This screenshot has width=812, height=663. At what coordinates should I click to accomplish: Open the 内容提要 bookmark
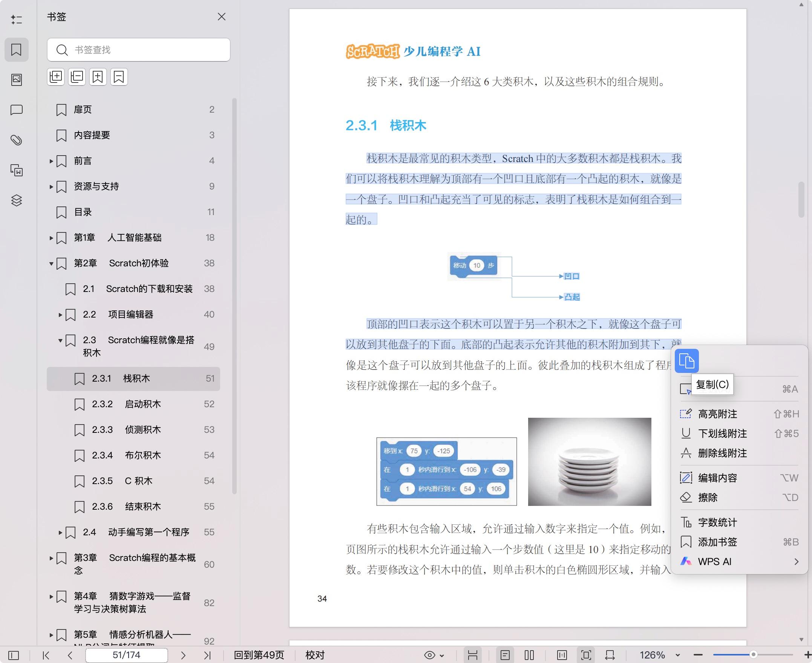(x=133, y=135)
